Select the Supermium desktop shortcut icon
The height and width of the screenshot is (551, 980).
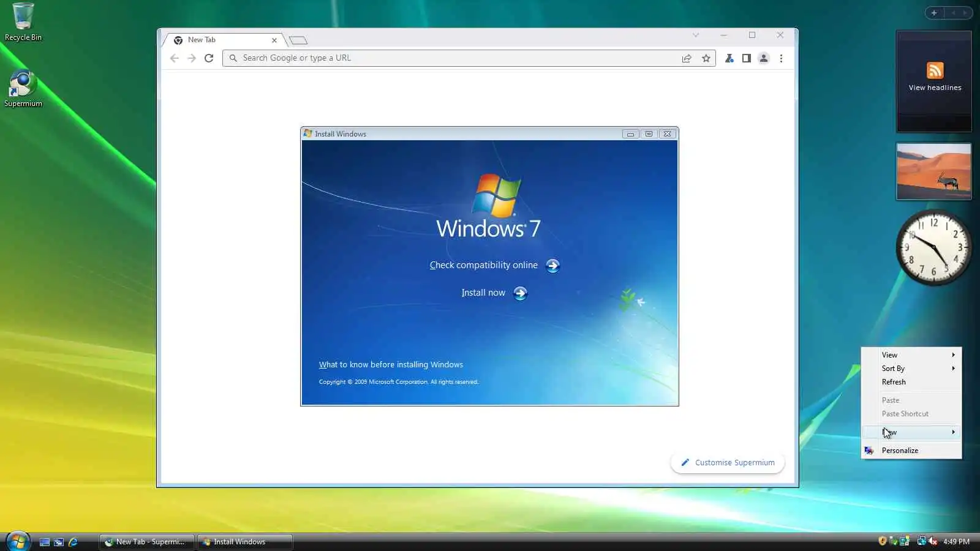click(x=23, y=89)
